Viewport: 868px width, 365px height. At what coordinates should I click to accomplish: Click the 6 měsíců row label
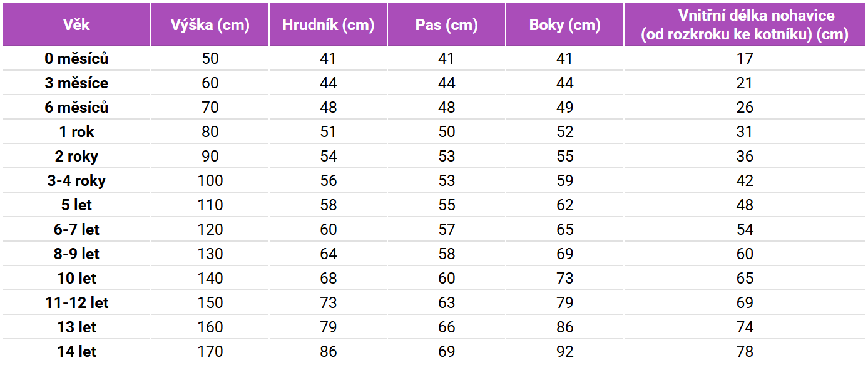(76, 108)
